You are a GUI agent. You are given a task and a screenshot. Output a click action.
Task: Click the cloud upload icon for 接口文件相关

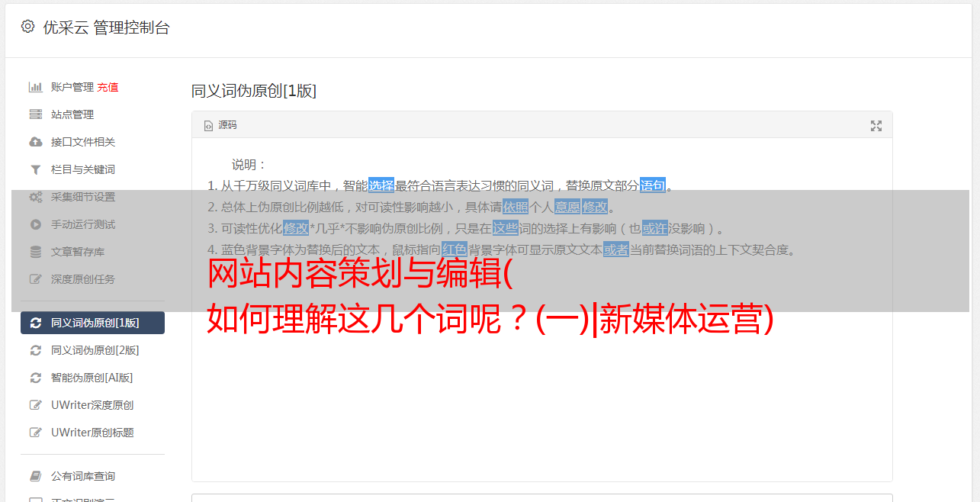[x=35, y=142]
